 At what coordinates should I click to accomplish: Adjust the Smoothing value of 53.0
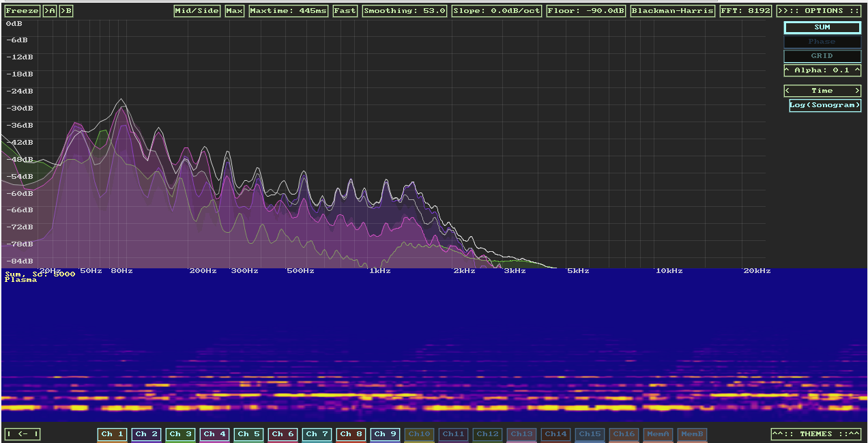405,10
